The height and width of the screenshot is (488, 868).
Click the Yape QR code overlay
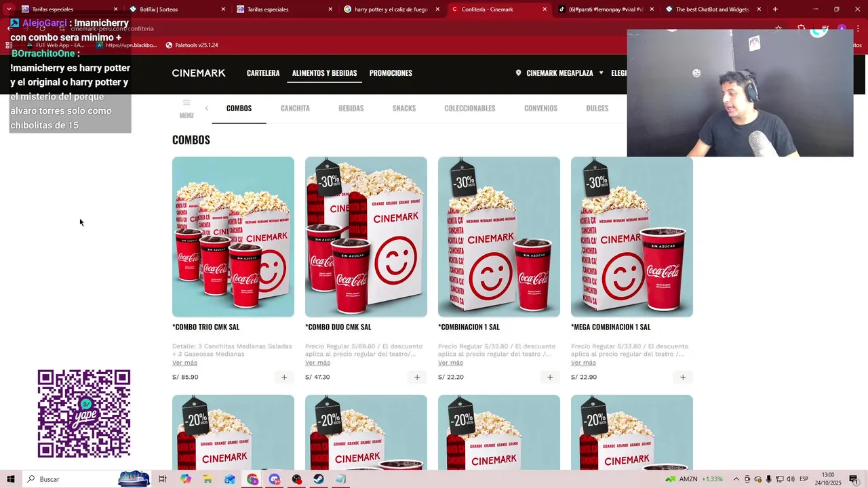84,413
